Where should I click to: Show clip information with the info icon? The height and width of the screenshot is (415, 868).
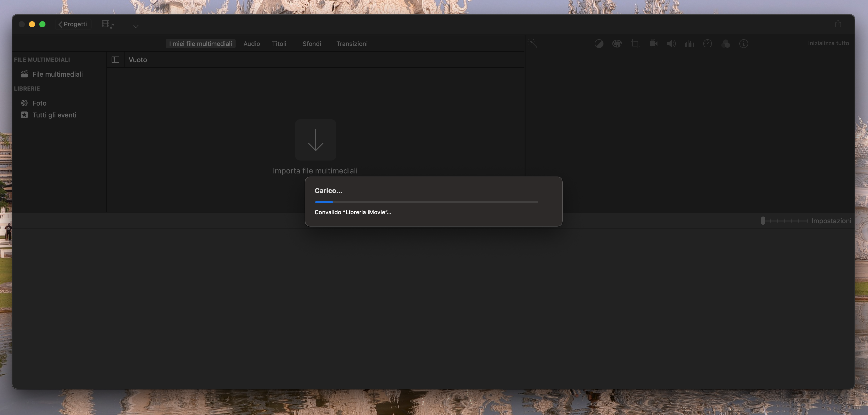coord(744,43)
